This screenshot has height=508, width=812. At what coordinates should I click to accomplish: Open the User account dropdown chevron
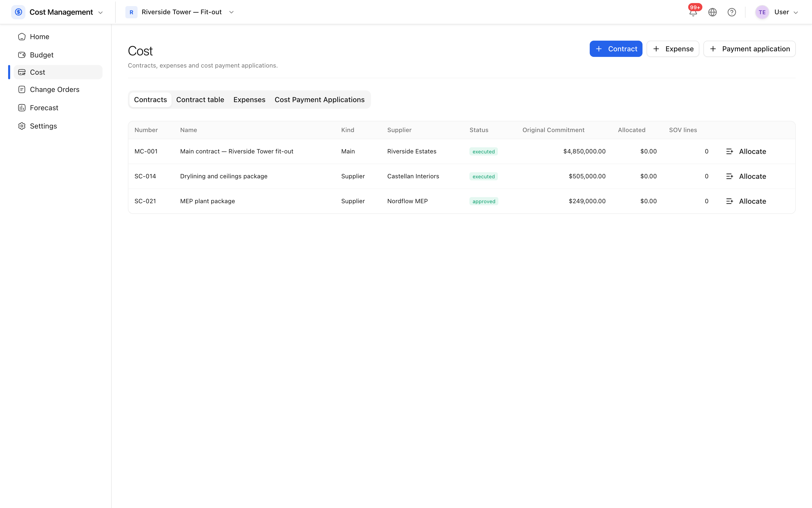click(796, 13)
